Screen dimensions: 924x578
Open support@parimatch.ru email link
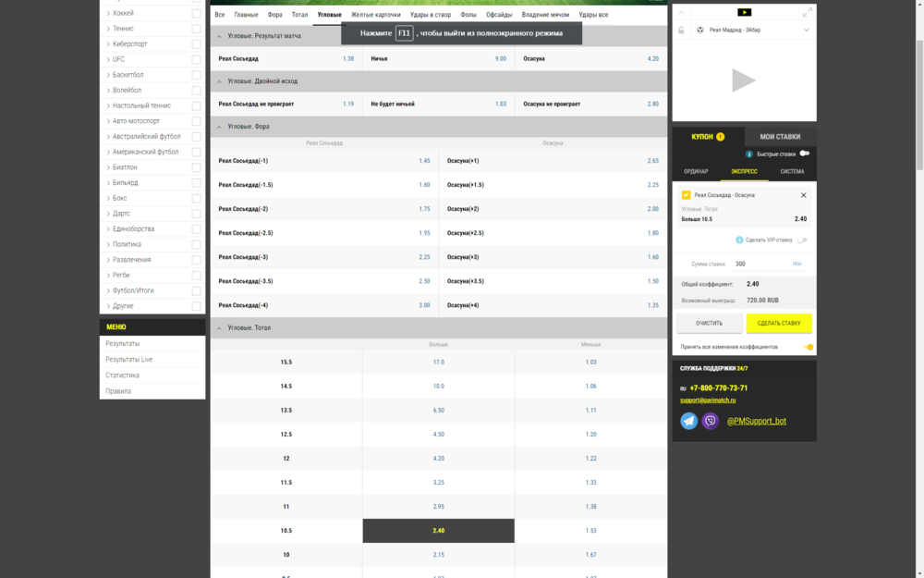708,400
